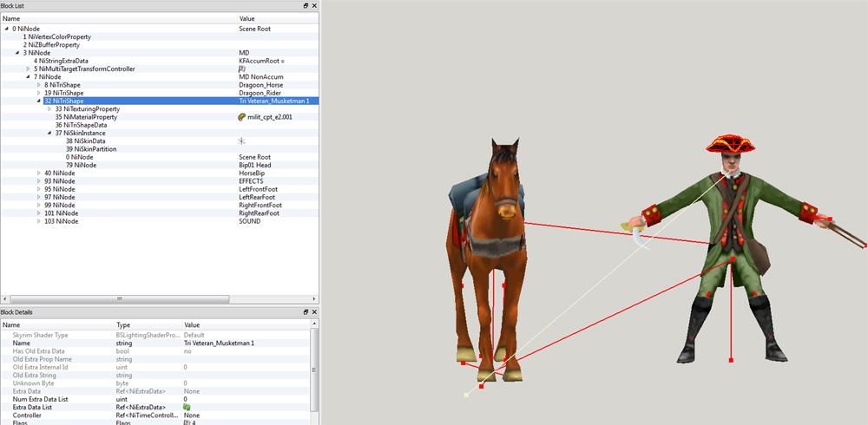This screenshot has width=868, height=425.
Task: Close the Block Details panel
Action: [x=314, y=312]
